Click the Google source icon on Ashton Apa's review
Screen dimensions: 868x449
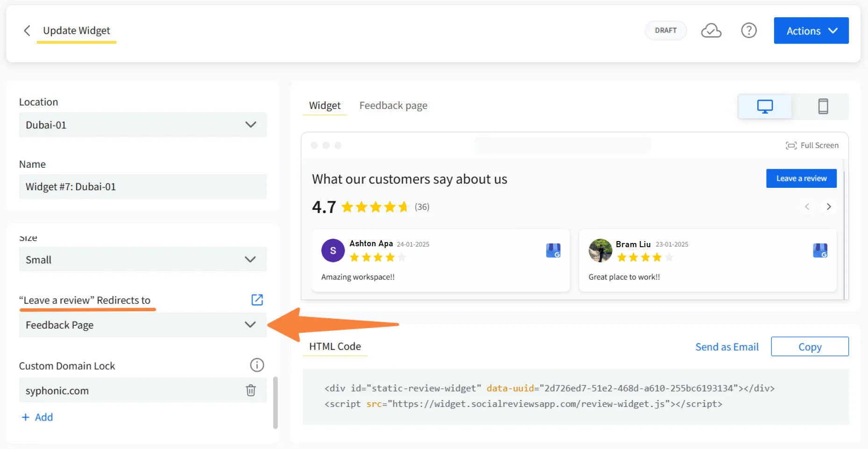pyautogui.click(x=553, y=250)
